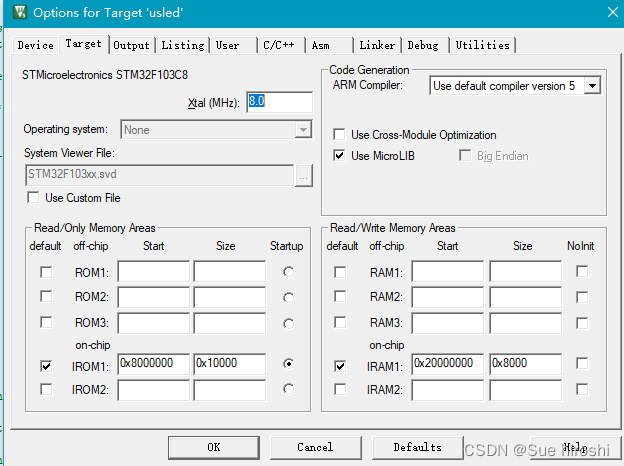Viewport: 624px width, 466px height.
Task: Open the Output tab
Action: pos(131,45)
